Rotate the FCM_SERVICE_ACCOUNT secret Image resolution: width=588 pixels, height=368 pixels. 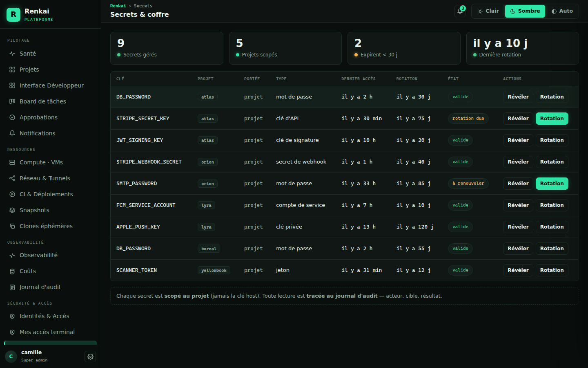(x=552, y=205)
